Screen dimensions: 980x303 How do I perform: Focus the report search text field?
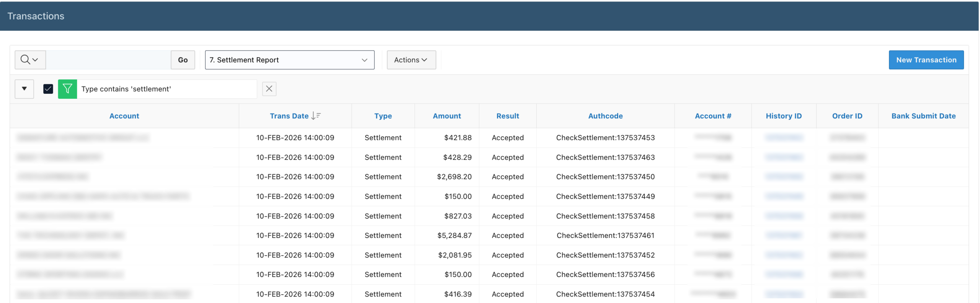tap(108, 60)
